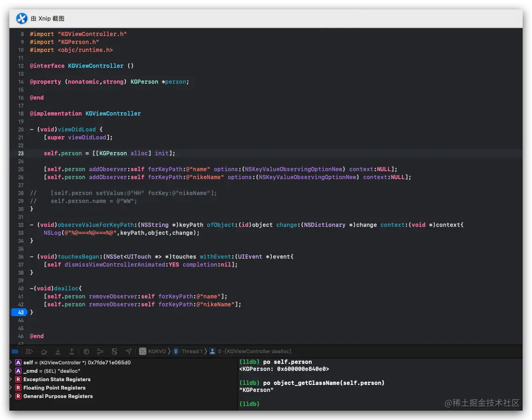Image resolution: width=532 pixels, height=420 pixels.
Task: Click observeValueForKeyPath method name
Action: [x=95, y=225]
